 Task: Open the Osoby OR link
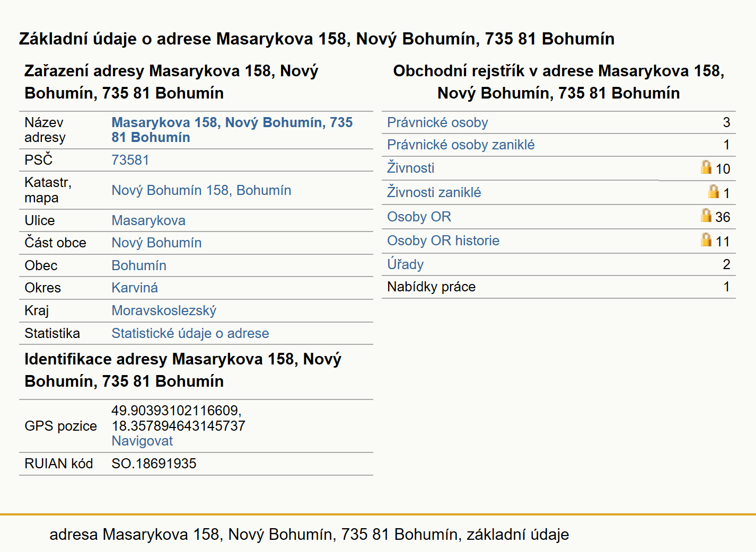419,217
